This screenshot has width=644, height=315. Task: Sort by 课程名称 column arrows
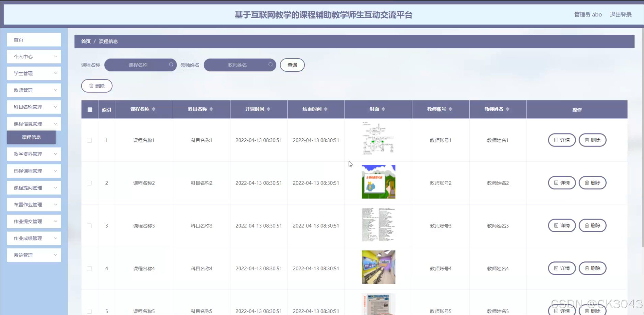[154, 109]
